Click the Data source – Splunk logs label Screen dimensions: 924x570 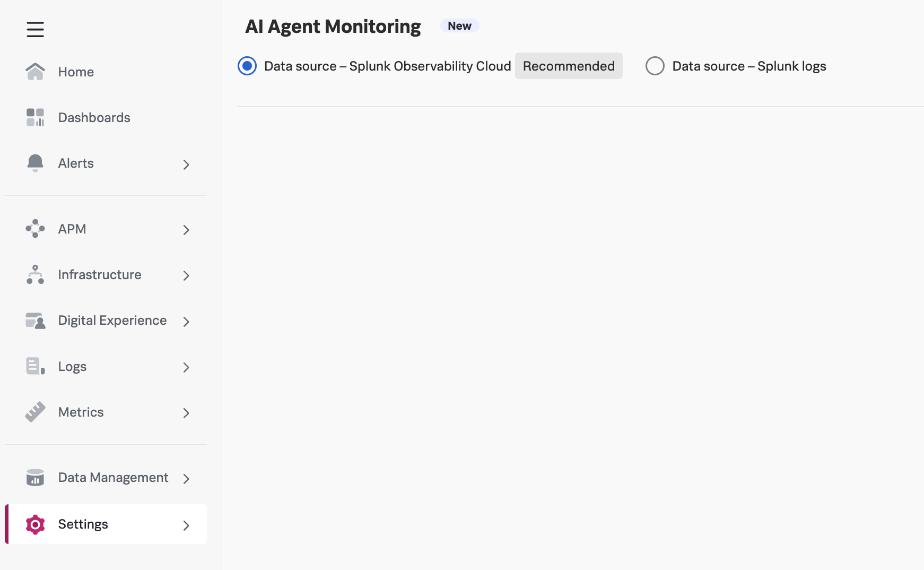click(x=749, y=66)
